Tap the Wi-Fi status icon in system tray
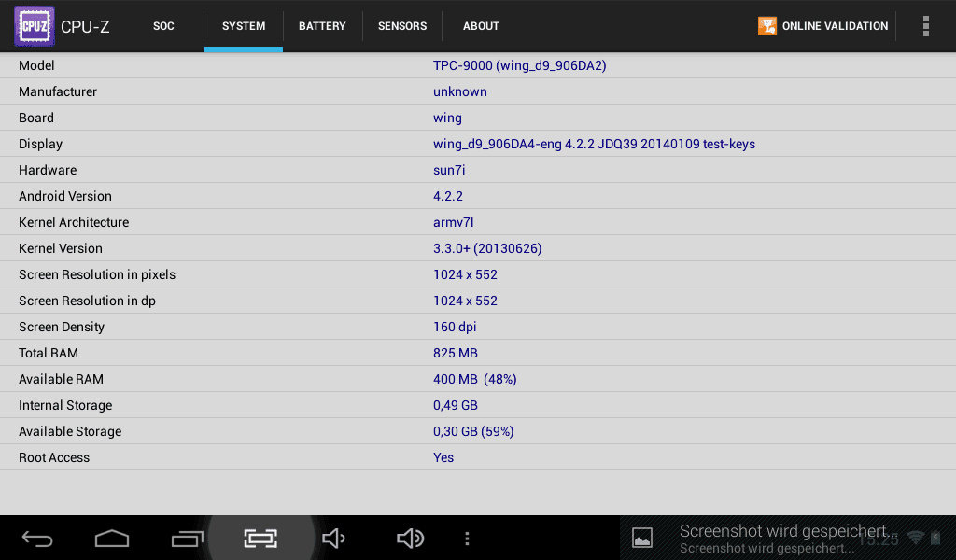Screen dimensions: 956x560 (915, 538)
